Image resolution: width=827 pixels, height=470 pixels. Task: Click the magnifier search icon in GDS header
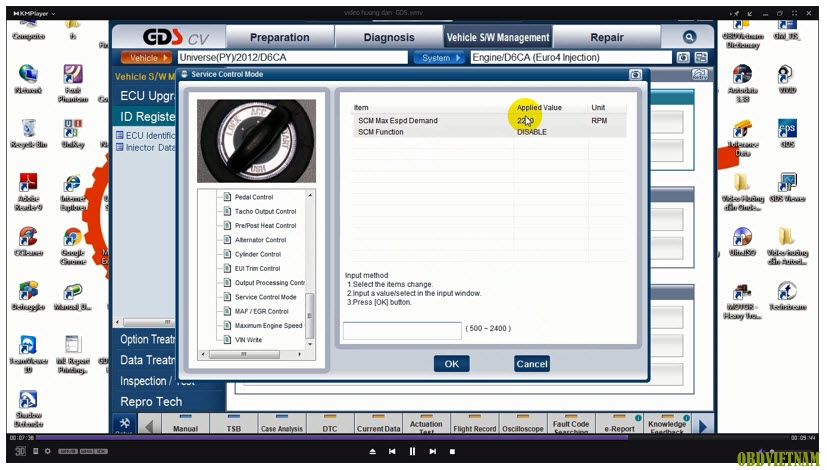[x=689, y=37]
